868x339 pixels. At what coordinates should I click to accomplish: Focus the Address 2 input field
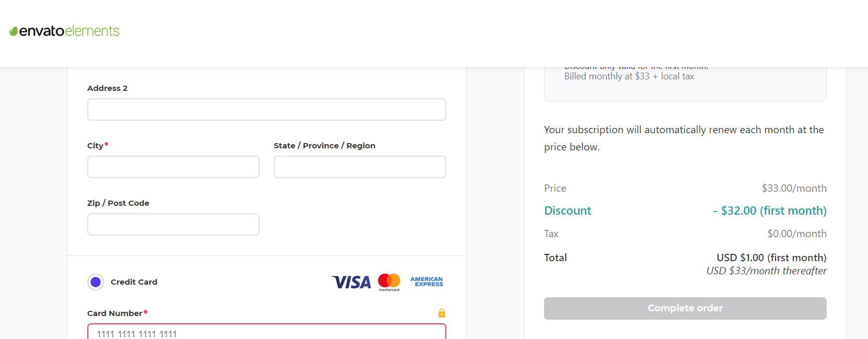click(267, 110)
